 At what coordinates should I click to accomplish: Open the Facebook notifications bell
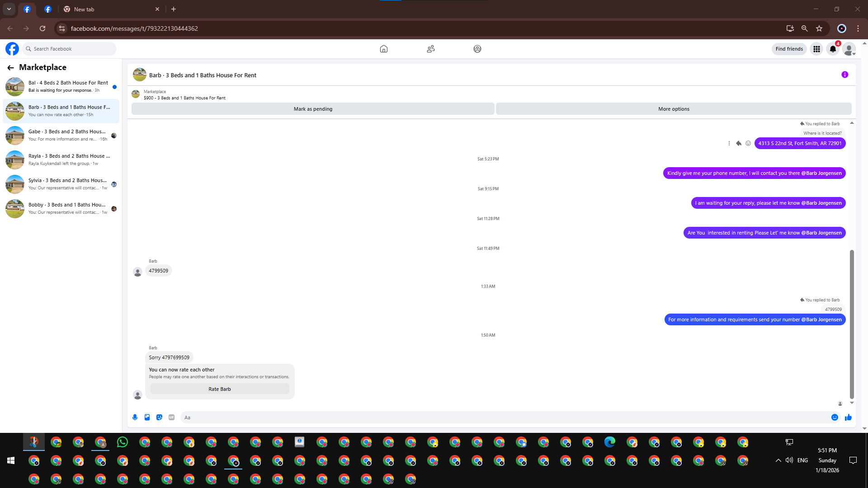pos(833,49)
